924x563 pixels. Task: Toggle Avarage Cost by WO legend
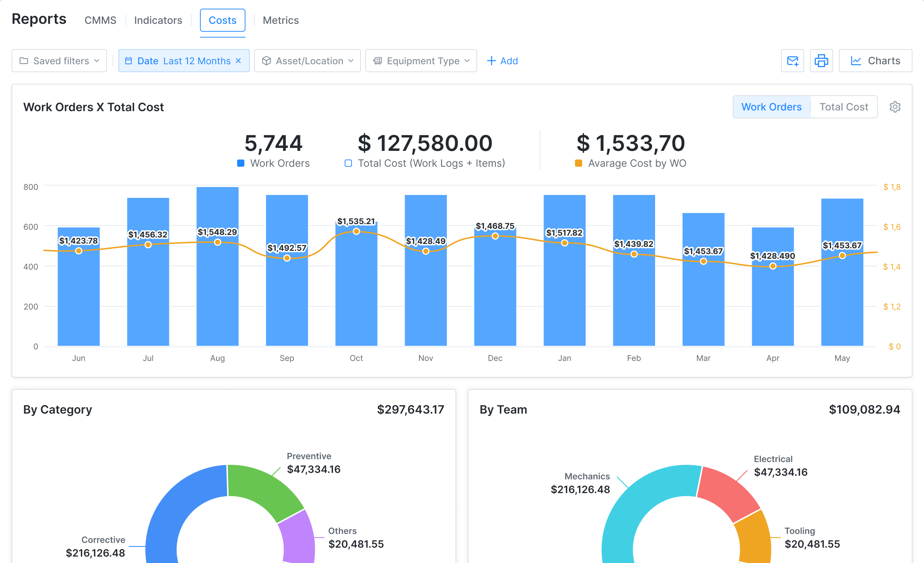tap(578, 163)
